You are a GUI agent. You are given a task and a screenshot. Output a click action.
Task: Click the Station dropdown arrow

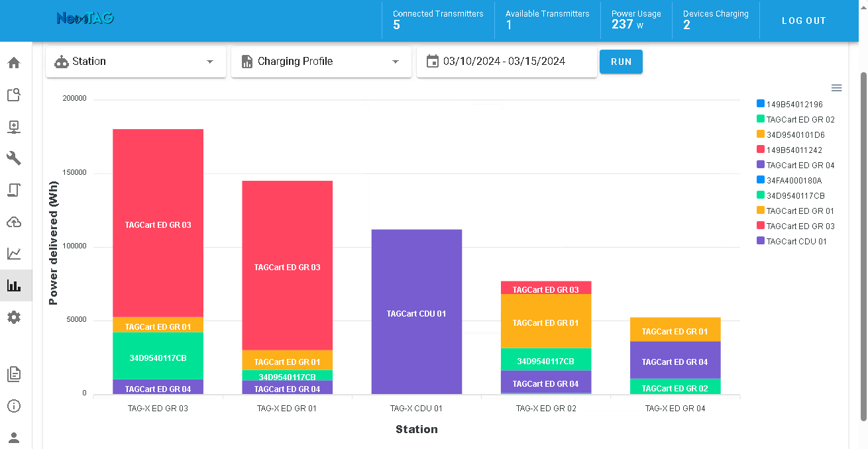pos(210,62)
